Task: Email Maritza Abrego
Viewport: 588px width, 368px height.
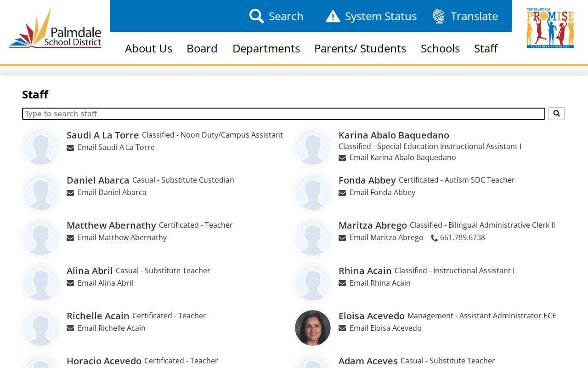Action: coord(381,238)
